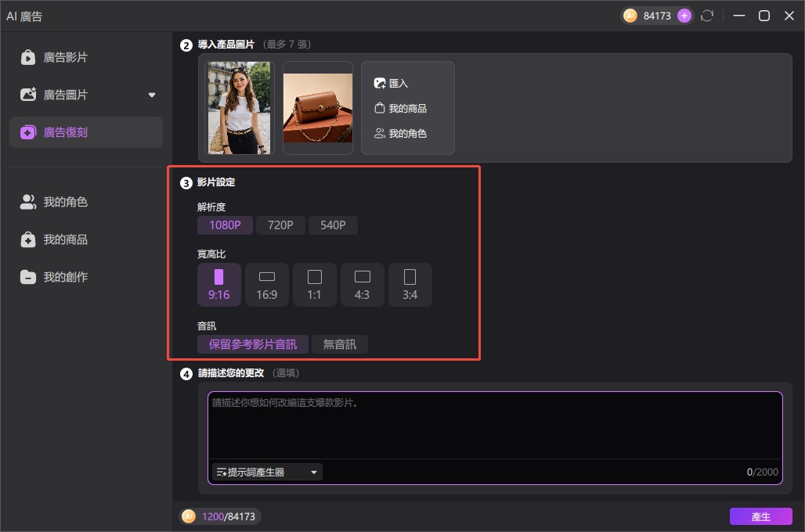Select the 16:9 aspect ratio
This screenshot has height=532, width=805.
pyautogui.click(x=267, y=285)
